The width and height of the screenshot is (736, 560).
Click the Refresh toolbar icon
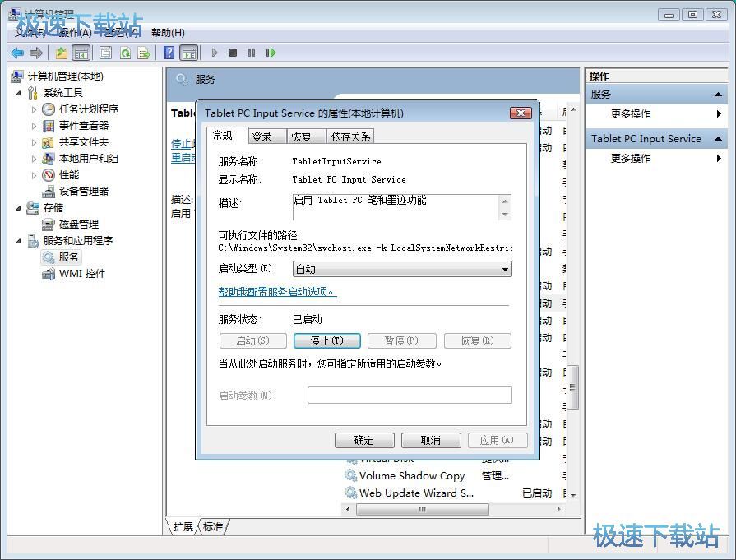pyautogui.click(x=125, y=53)
